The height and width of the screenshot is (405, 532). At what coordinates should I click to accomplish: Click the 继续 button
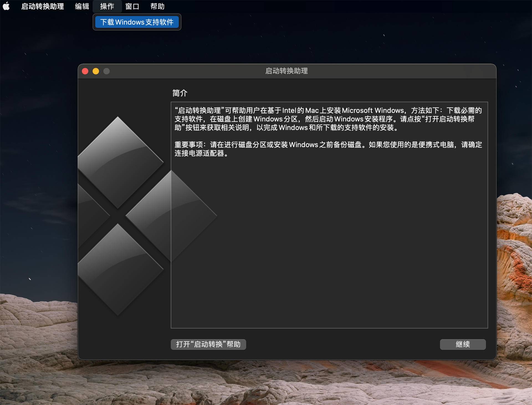click(462, 344)
